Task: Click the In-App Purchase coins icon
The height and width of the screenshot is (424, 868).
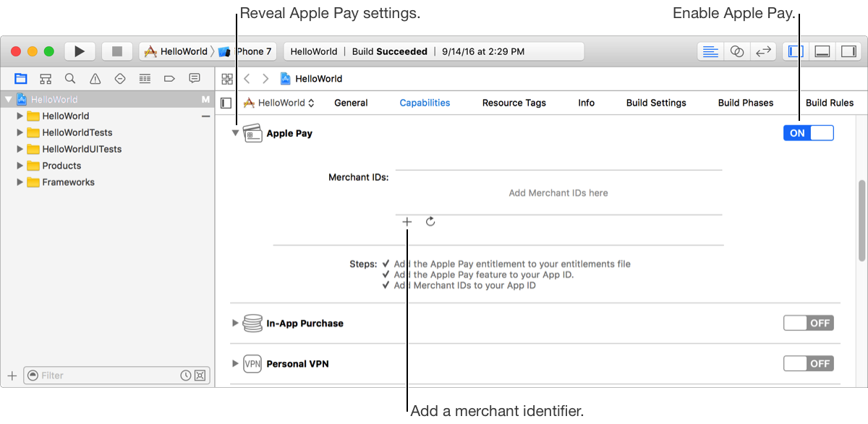Action: [252, 323]
